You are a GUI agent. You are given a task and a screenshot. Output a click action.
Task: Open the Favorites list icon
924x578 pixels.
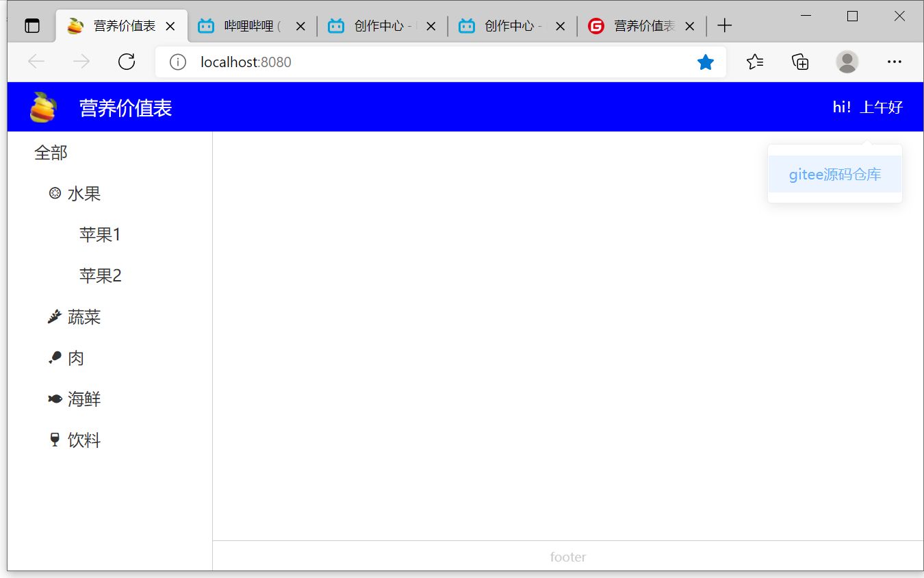pos(755,62)
